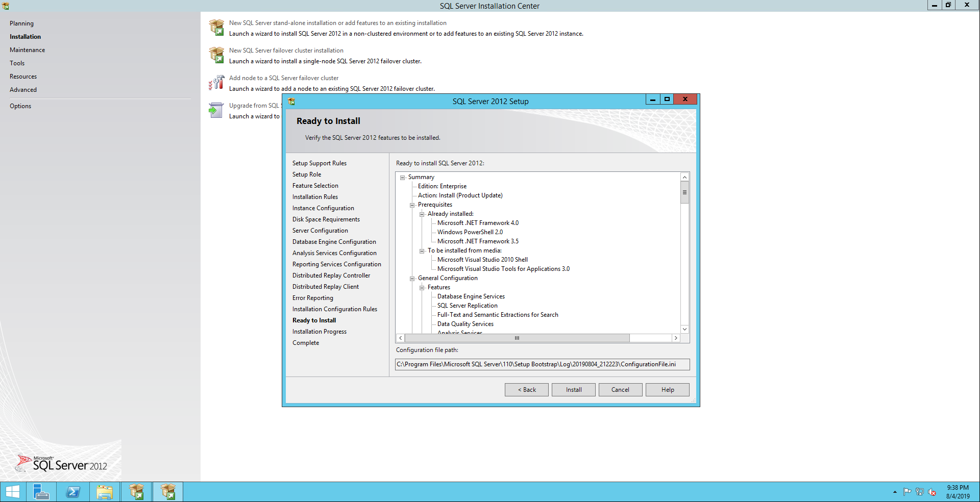
Task: Click the failover cluster installation icon
Action: pyautogui.click(x=216, y=55)
